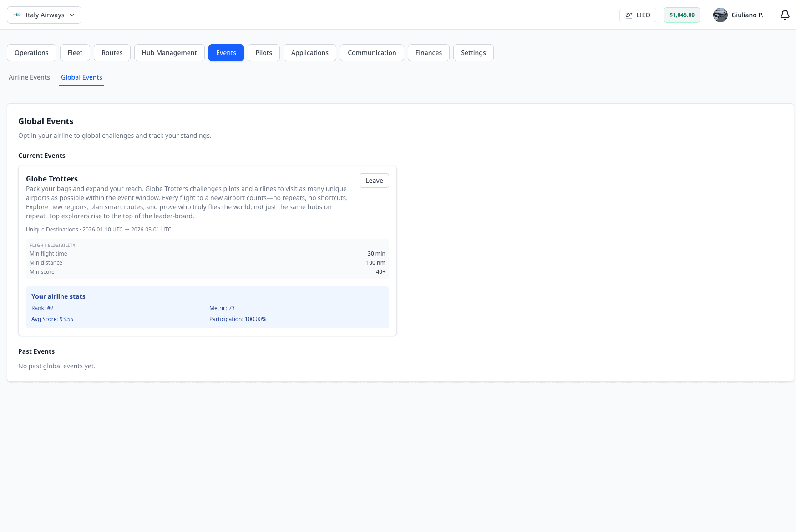796x532 pixels.
Task: Open the LIEO current airport badge
Action: [638, 15]
